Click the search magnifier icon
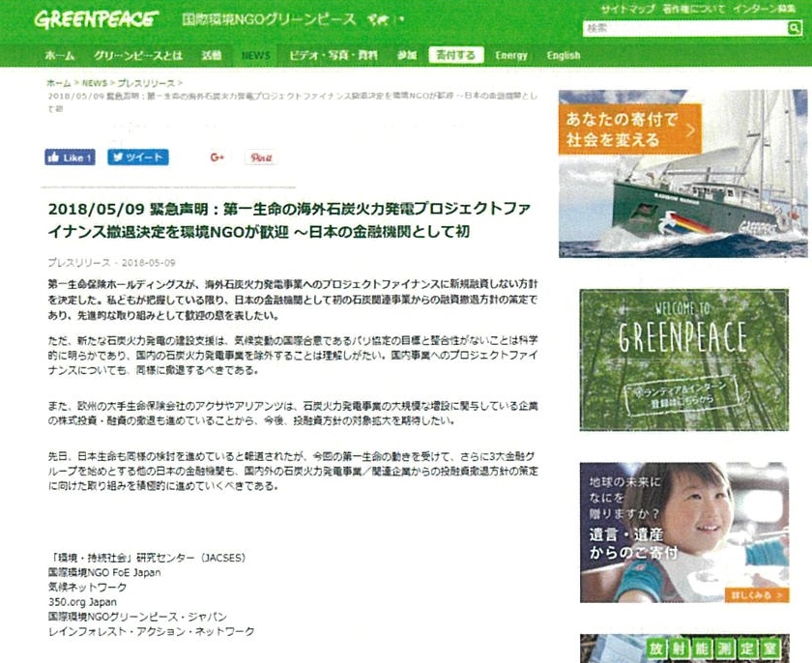Screen dimensions: 812x663 pos(794,28)
